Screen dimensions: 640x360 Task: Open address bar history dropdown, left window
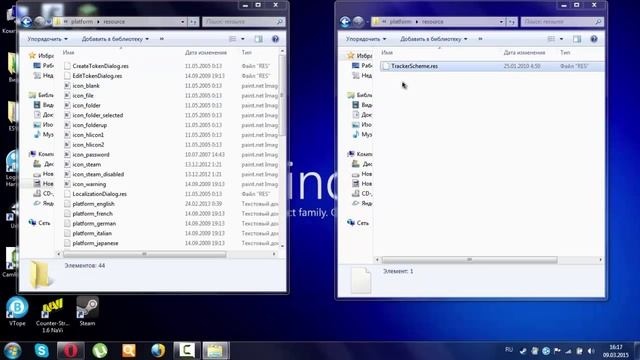point(182,22)
